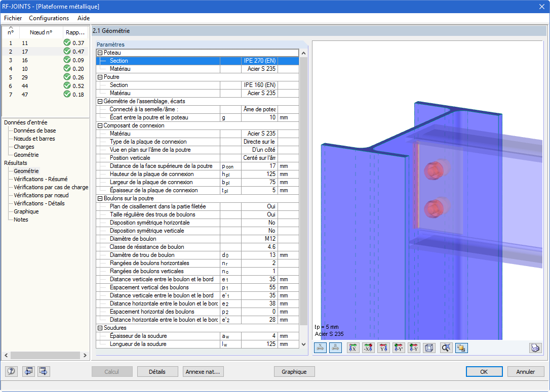This screenshot has width=550, height=392.
Task: Set view in -X direction
Action: pyautogui.click(x=368, y=348)
